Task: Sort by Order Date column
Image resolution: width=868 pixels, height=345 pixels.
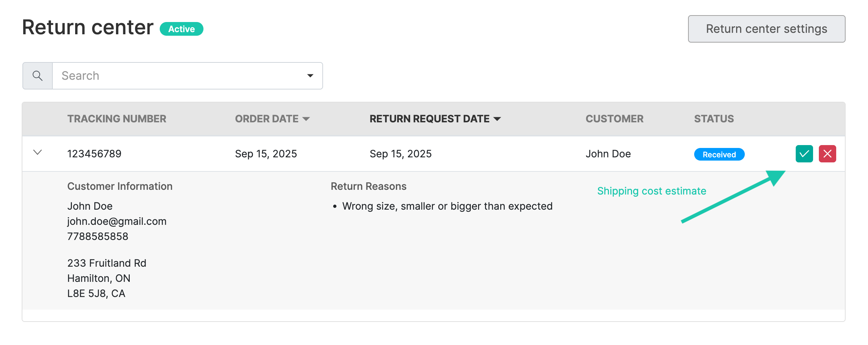Action: pyautogui.click(x=272, y=119)
